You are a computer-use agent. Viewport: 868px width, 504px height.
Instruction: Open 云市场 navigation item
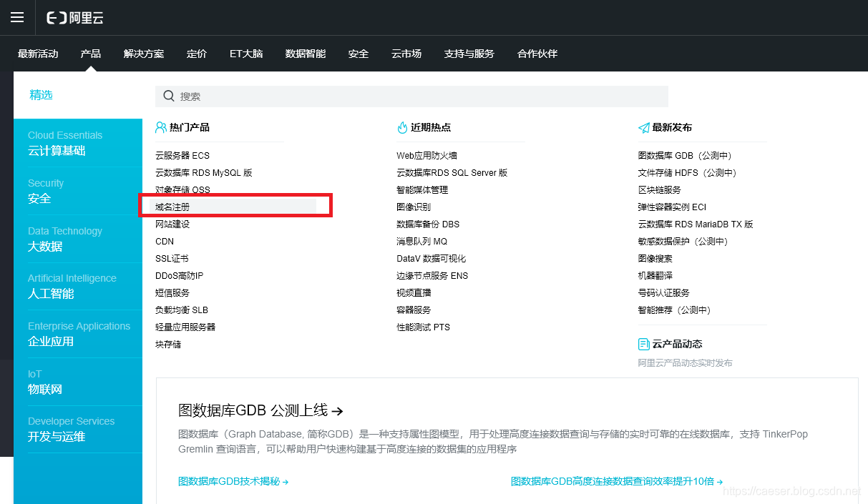(406, 54)
